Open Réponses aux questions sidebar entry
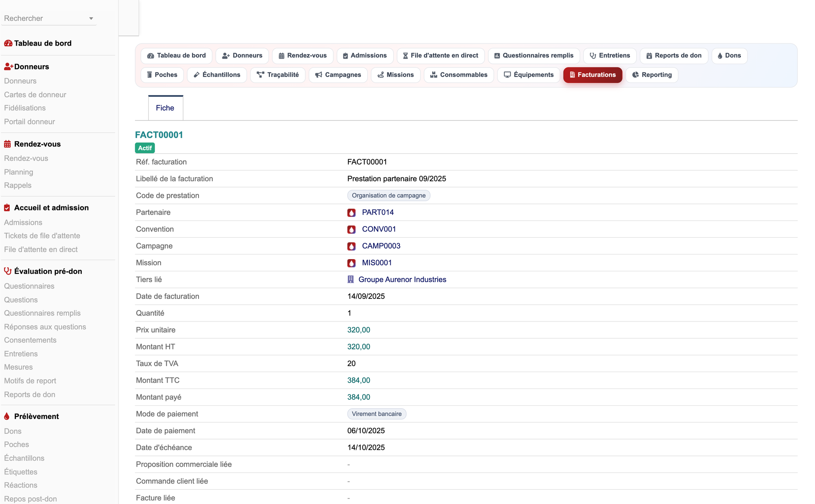Screen dimensions: 815x504 (45, 327)
